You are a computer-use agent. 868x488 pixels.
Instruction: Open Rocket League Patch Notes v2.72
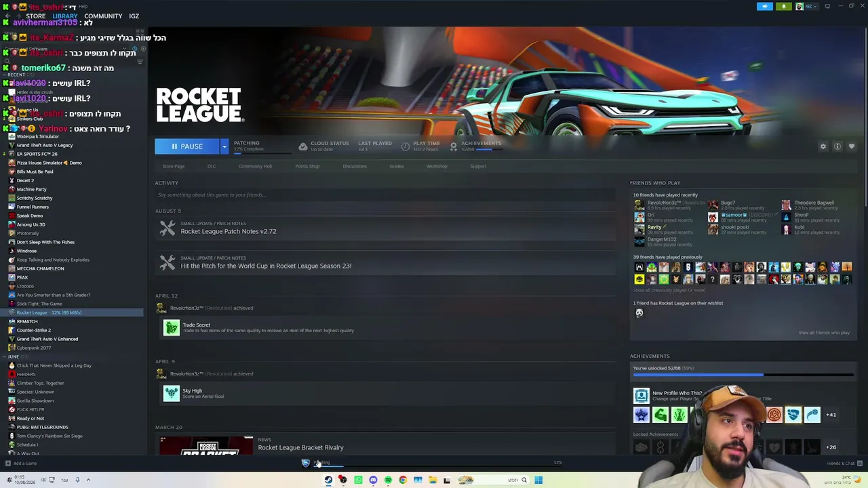click(x=229, y=232)
